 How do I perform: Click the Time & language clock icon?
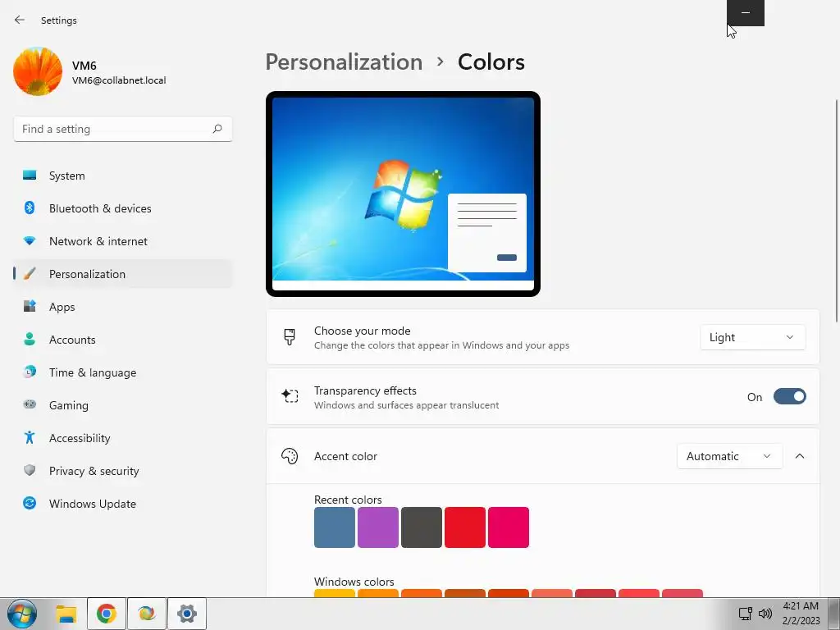tap(30, 372)
